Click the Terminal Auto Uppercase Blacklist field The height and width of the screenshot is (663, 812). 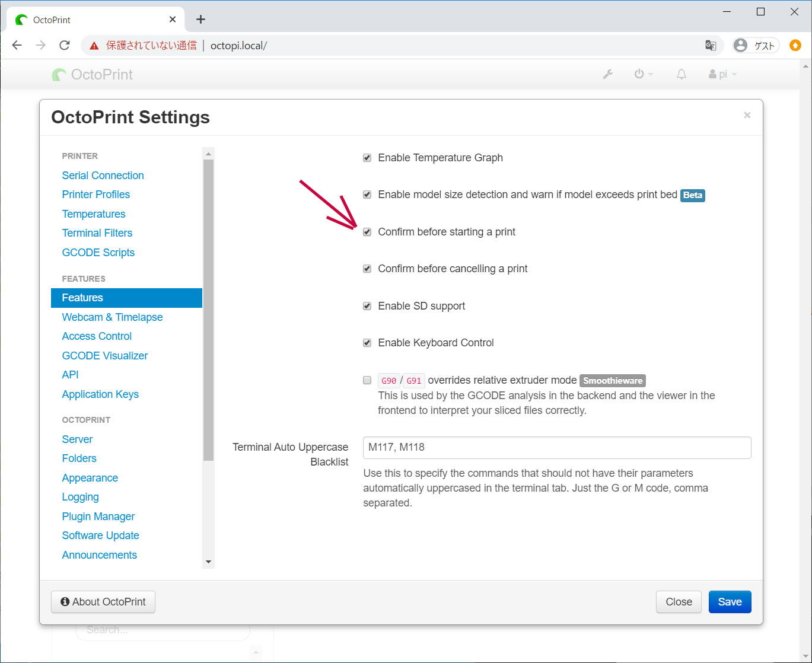[x=557, y=448]
